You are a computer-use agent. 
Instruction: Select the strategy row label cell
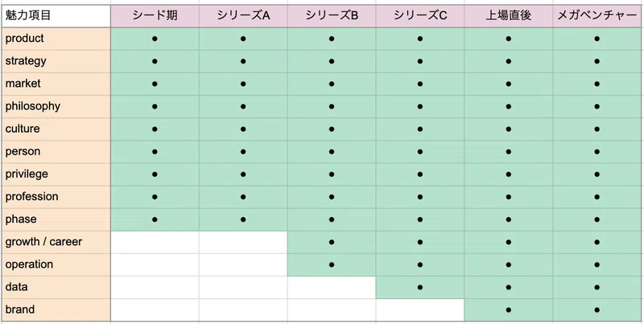pos(56,61)
